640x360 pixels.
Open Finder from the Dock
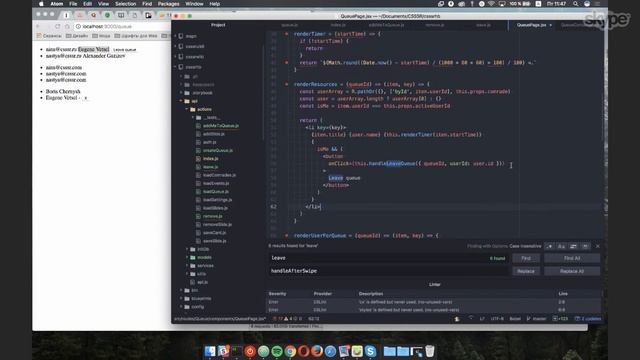coord(210,351)
